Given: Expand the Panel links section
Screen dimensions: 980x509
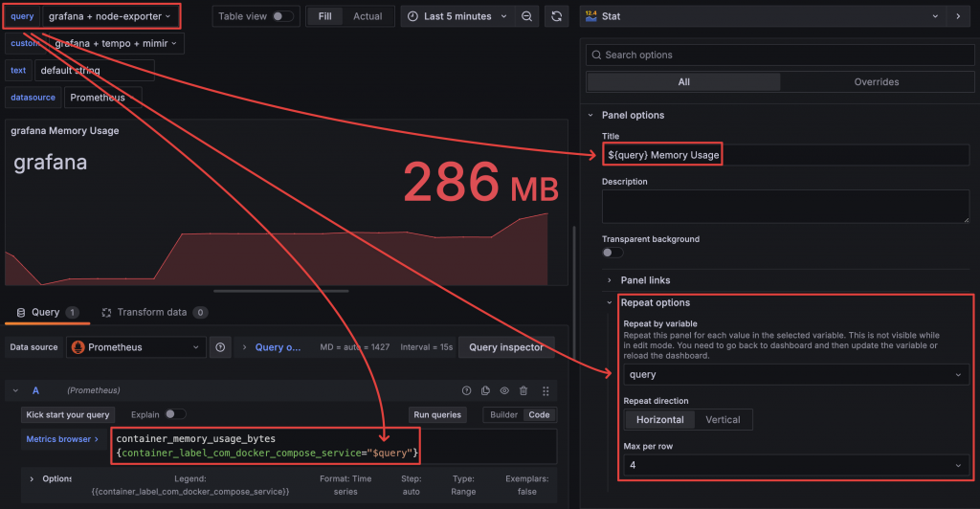Looking at the screenshot, I should tap(610, 280).
